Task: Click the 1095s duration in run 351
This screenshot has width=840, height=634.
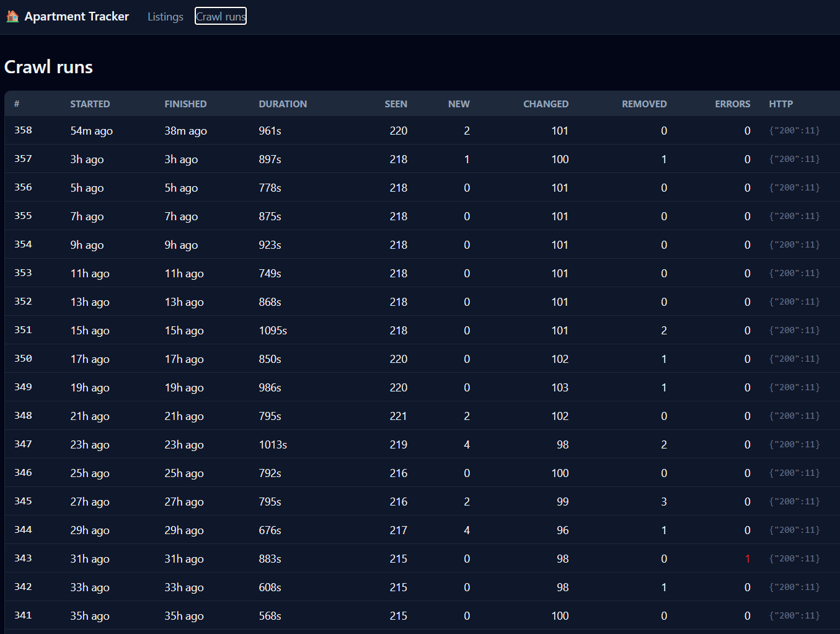Action: 273,331
